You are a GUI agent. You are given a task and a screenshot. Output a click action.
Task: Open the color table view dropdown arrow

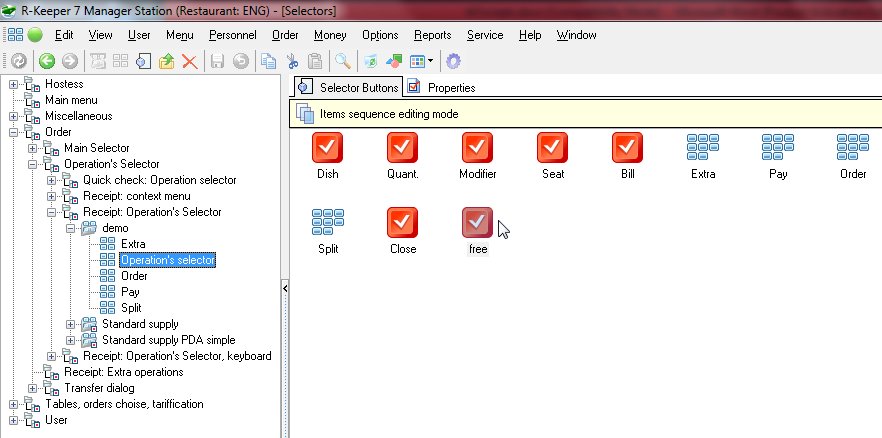430,61
